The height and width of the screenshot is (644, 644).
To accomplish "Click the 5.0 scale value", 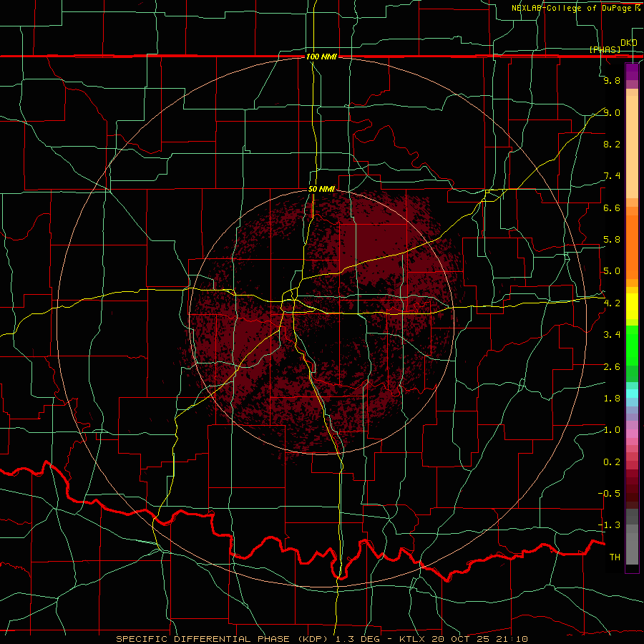I will pos(612,271).
